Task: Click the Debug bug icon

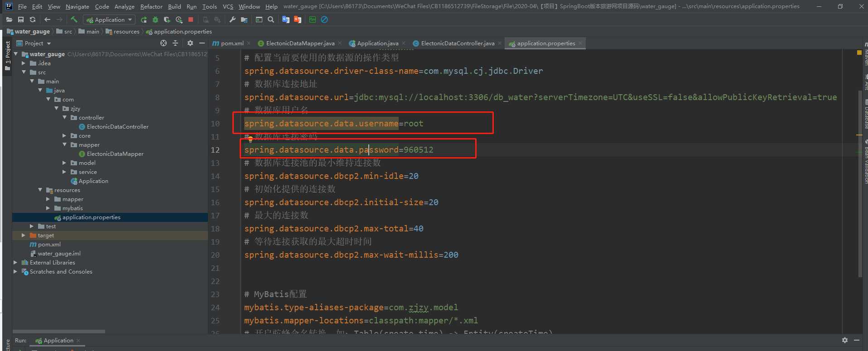Action: 155,19
